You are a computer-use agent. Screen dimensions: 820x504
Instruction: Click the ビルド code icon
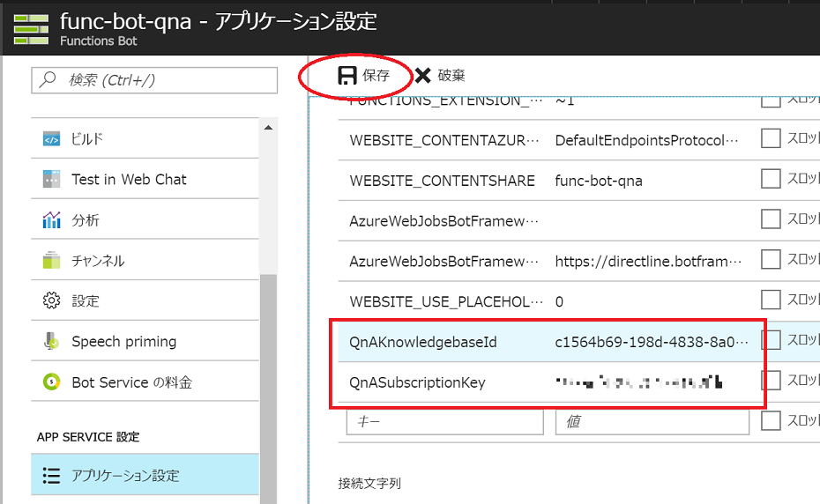pyautogui.click(x=51, y=139)
